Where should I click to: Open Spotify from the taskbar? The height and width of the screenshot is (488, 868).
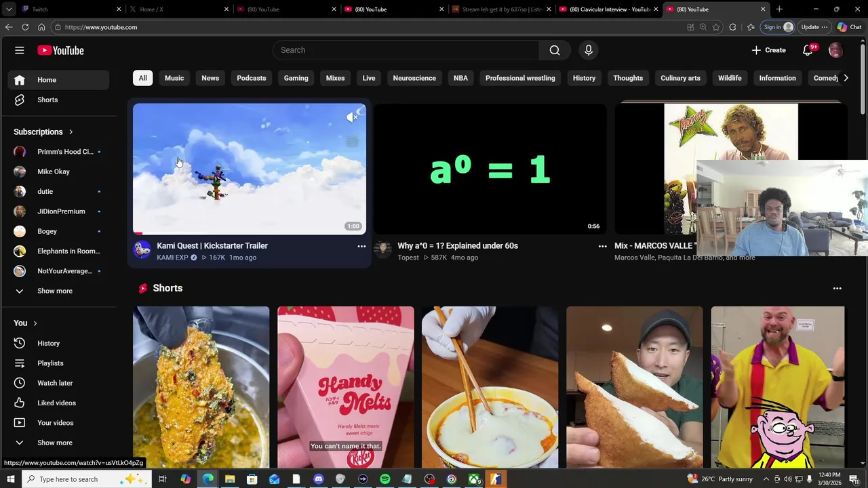tap(384, 479)
